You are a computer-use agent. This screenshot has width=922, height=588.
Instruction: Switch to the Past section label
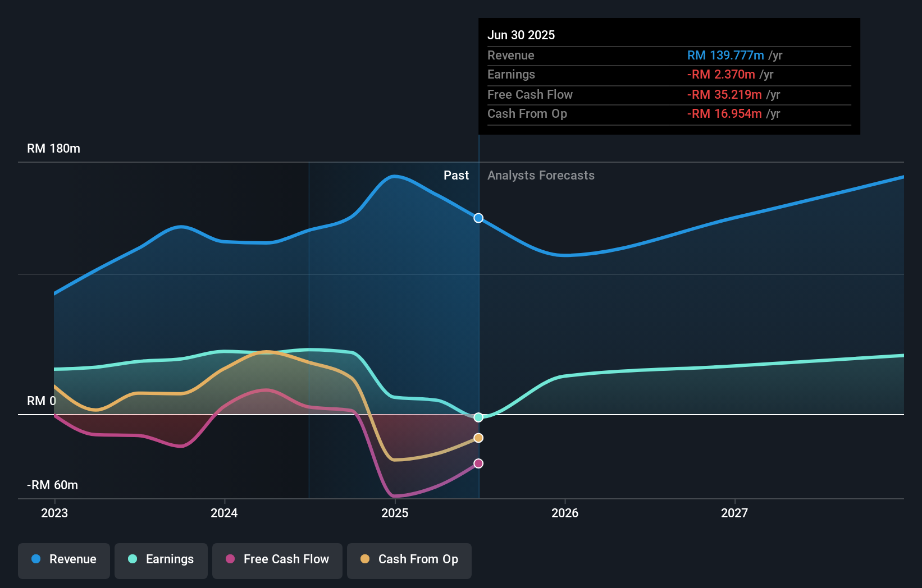456,176
